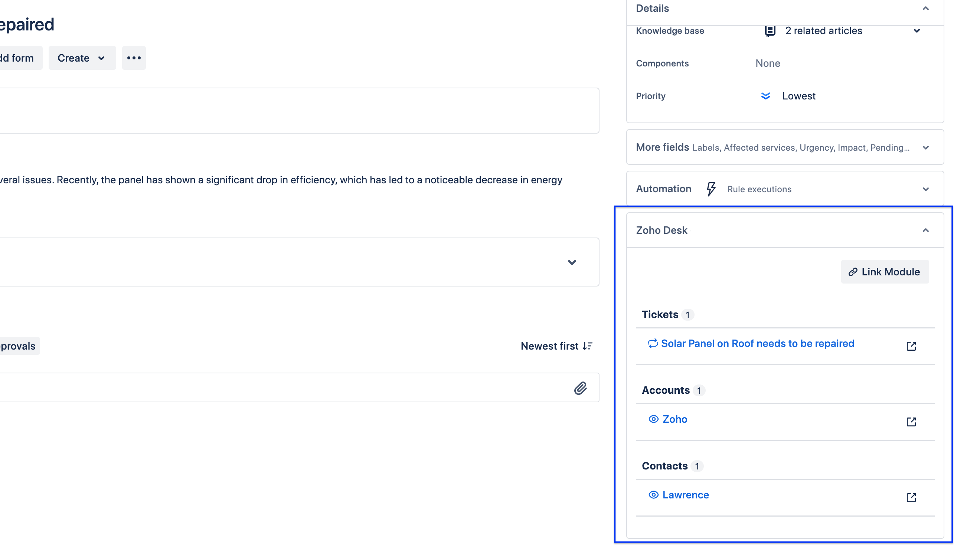Click the knowledge base articles icon
This screenshot has height=550, width=980.
tap(770, 31)
